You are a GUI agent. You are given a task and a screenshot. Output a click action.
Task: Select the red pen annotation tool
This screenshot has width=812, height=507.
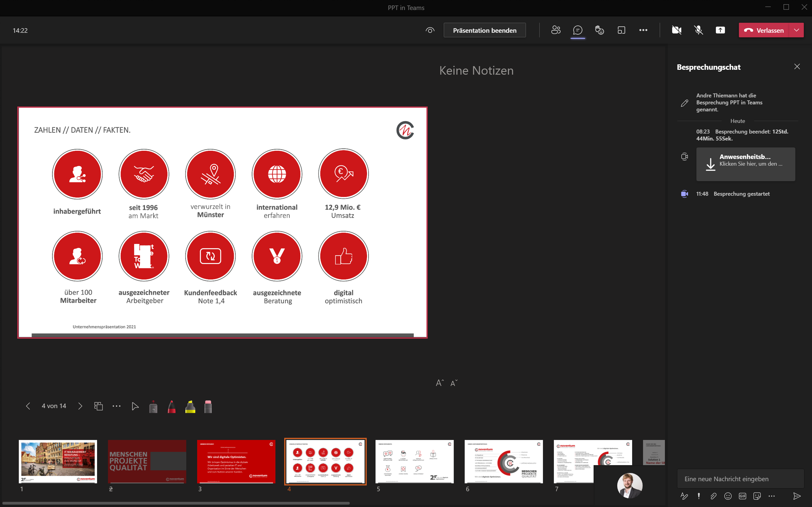pyautogui.click(x=172, y=406)
